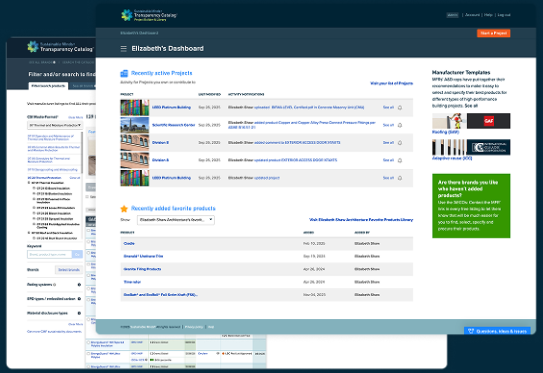This screenshot has width=543, height=373.
Task: Open the Common CSI sustainability documents link
Action: point(55,331)
